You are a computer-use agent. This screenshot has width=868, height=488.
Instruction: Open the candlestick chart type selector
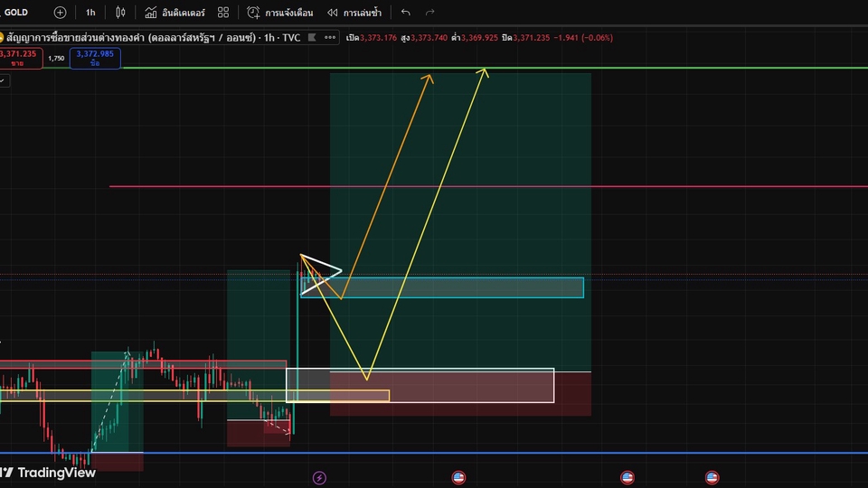click(x=121, y=13)
